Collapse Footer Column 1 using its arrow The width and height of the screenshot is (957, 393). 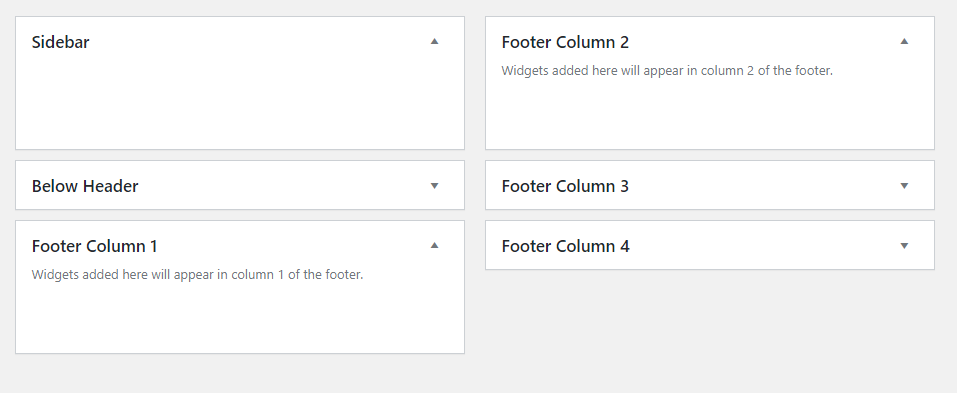pyautogui.click(x=435, y=245)
